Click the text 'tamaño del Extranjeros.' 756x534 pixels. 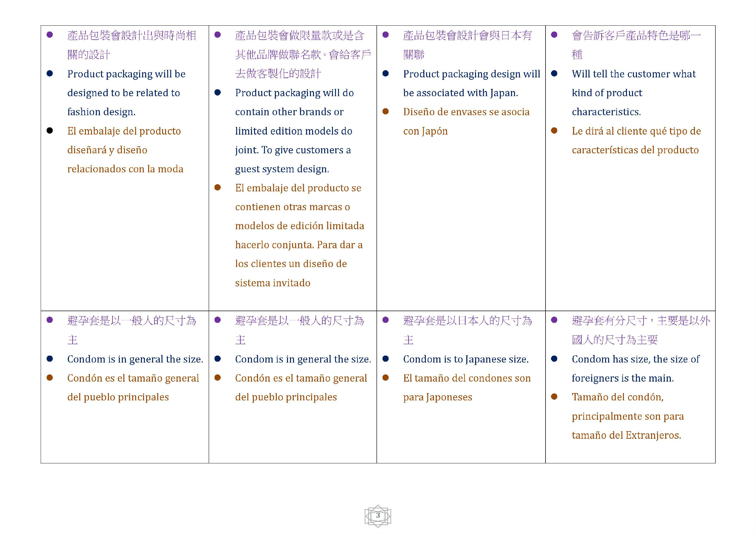coord(626,435)
